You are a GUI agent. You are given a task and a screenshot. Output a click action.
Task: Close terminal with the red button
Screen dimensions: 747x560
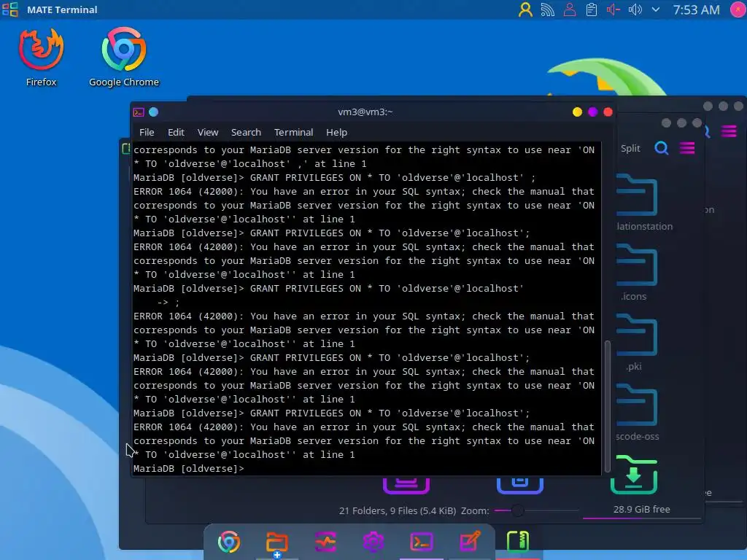coord(608,112)
